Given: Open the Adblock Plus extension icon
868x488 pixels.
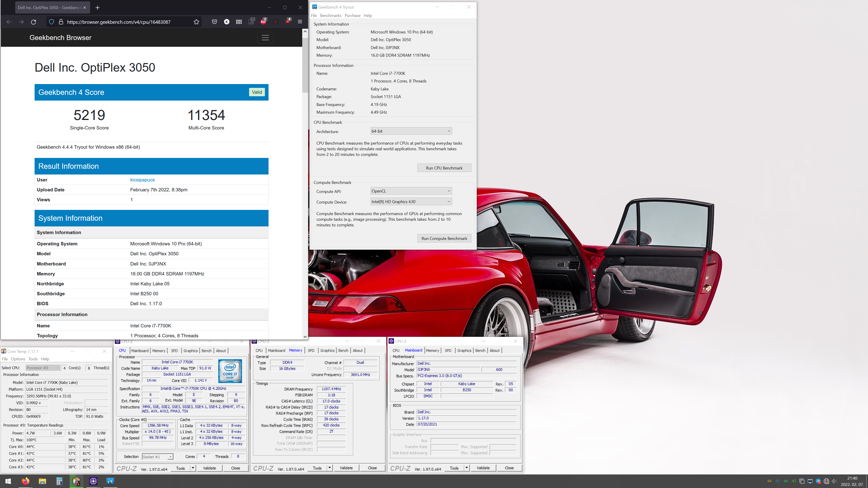Looking at the screenshot, I should coord(264,22).
